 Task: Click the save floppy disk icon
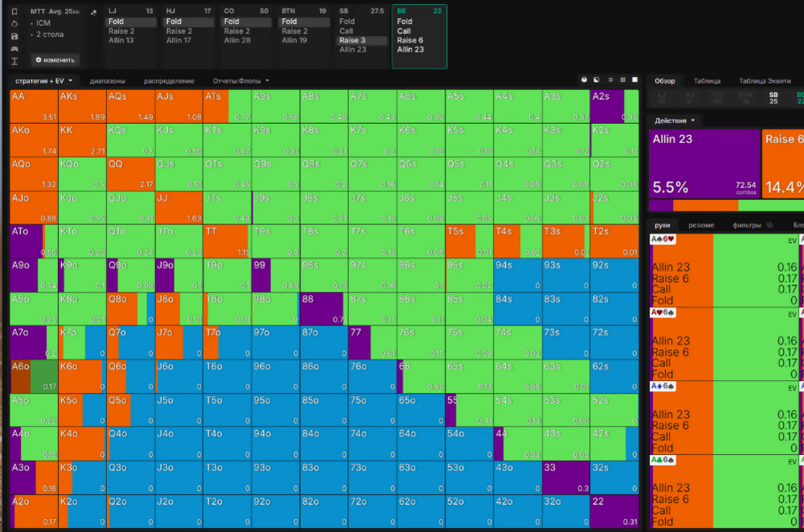pyautogui.click(x=15, y=36)
